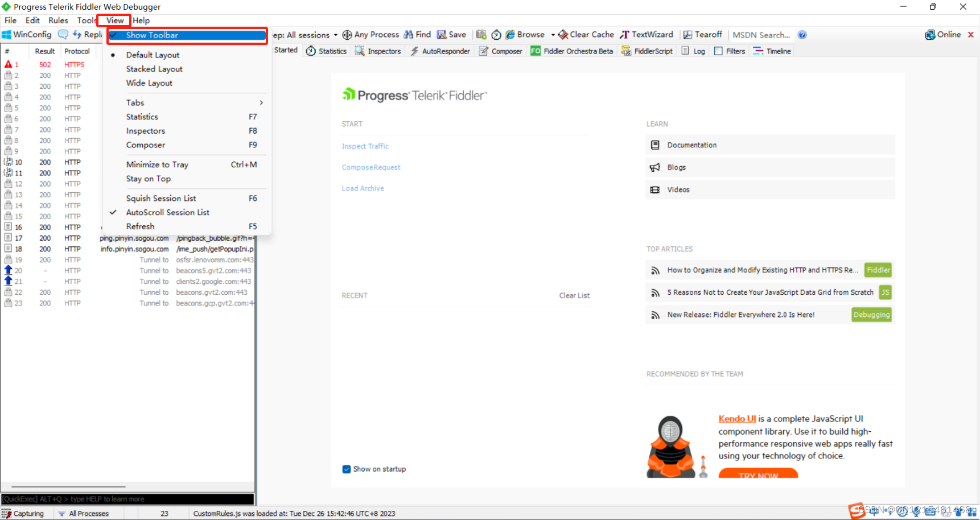Choose Minimize to Tray menu item
Viewport: 980px width, 520px height.
pyautogui.click(x=187, y=164)
